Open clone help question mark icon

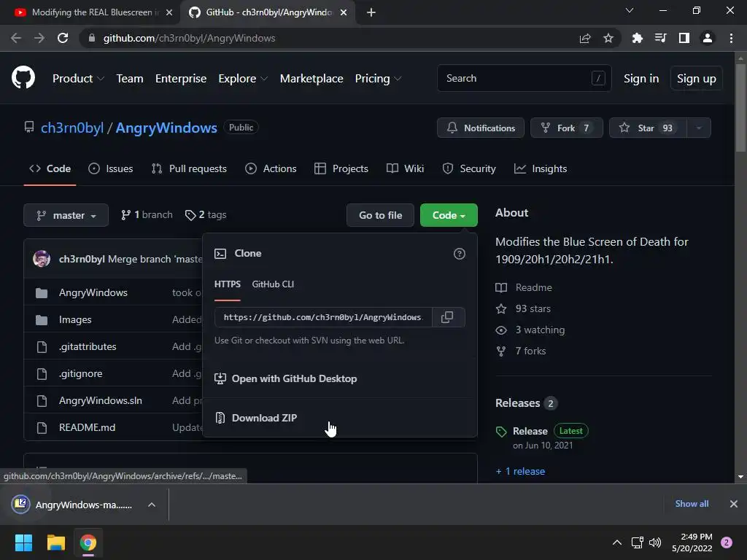pos(460,254)
